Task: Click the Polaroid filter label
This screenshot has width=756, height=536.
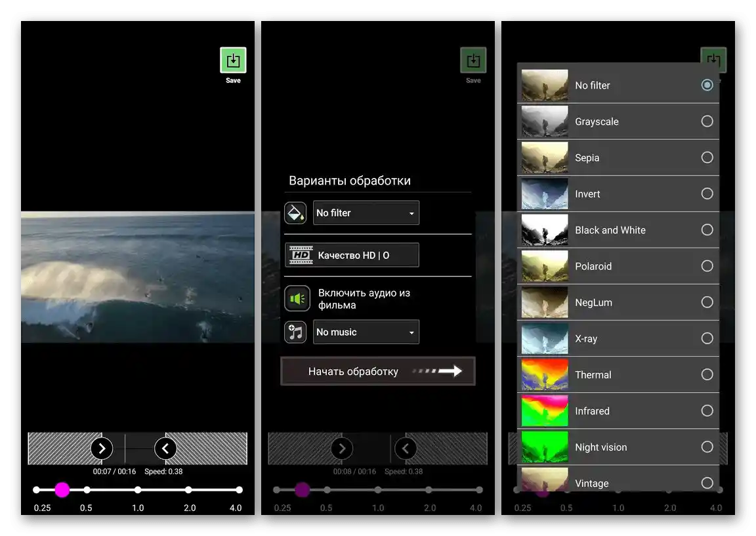Action: coord(593,266)
